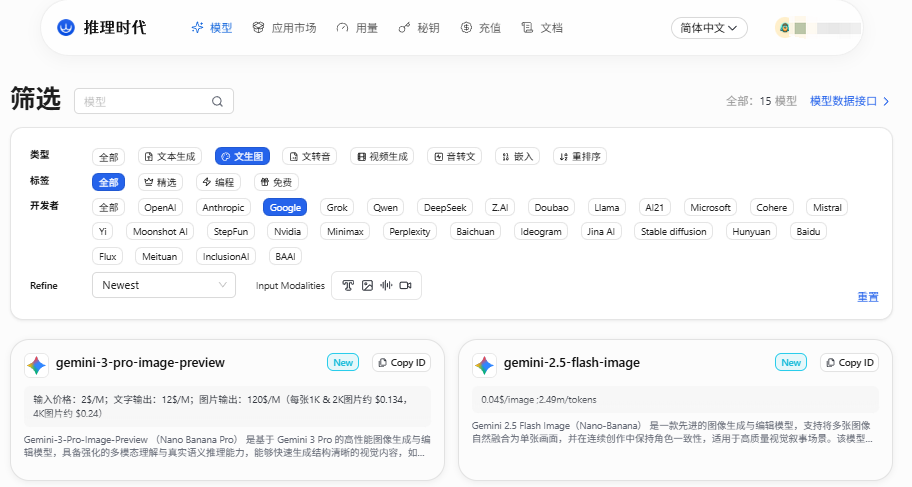Select the video input modality icon
Screen dimensions: 912x487
click(x=405, y=285)
